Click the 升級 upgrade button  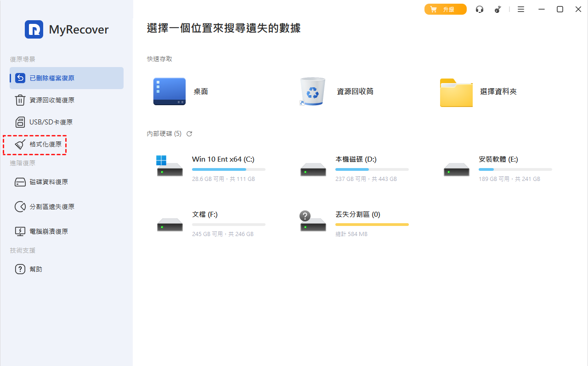coord(445,9)
